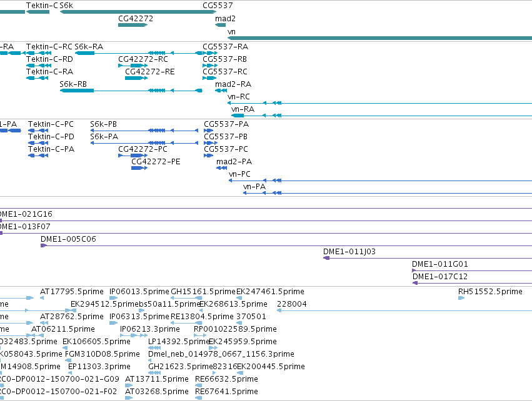532x401 pixels.
Task: Select EST AT13711.5prime
Action: (129, 386)
